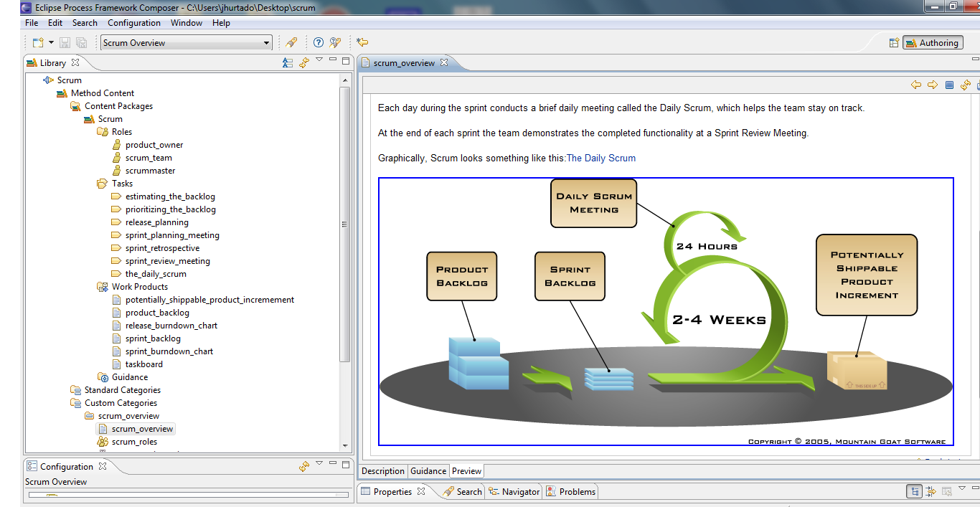The height and width of the screenshot is (507, 980).
Task: Click the Open Perspective icon
Action: coord(894,43)
